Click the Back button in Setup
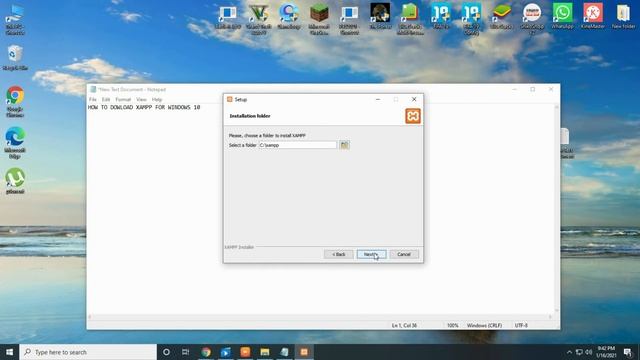Screen dimensions: 640x360 (x=338, y=254)
